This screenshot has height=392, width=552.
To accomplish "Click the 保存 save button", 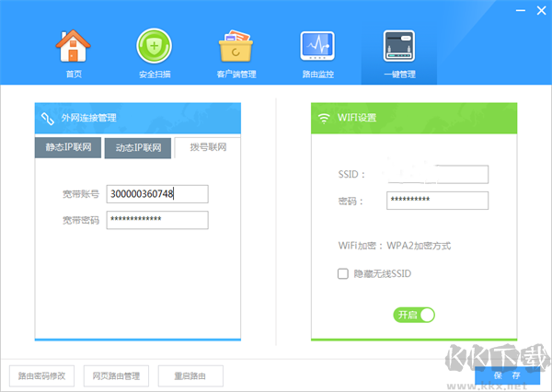I will click(507, 375).
